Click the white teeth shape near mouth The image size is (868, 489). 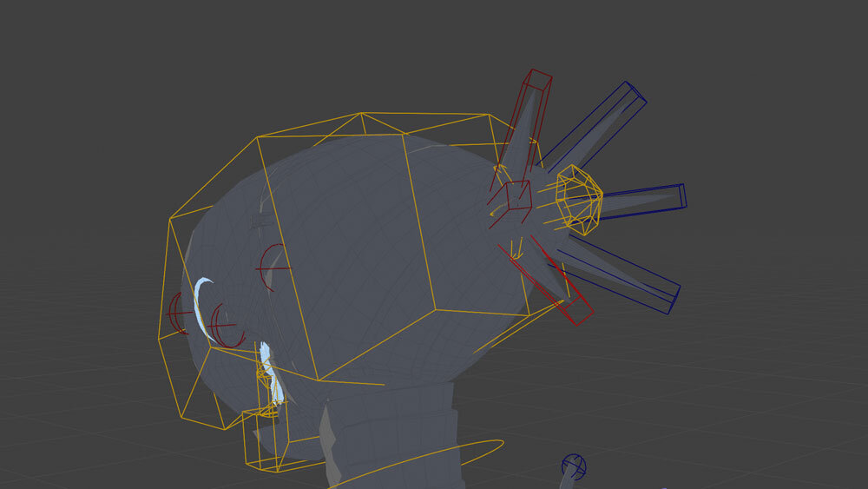(273, 373)
